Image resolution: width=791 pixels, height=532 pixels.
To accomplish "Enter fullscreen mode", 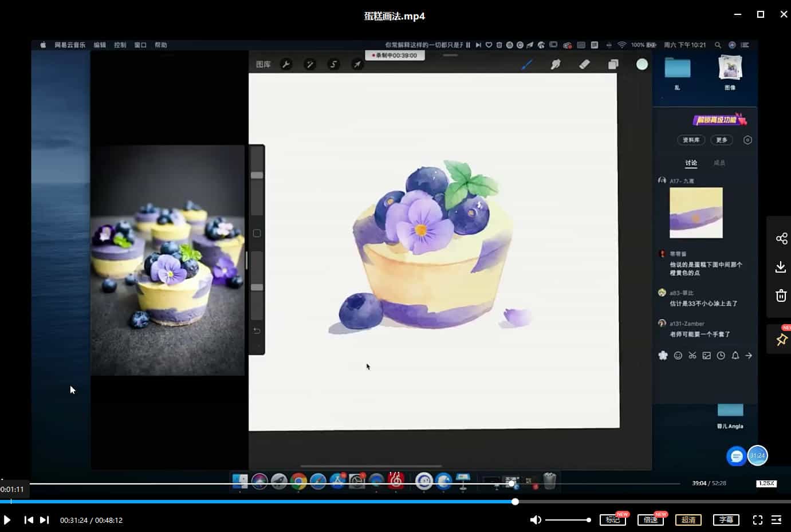I will (757, 520).
